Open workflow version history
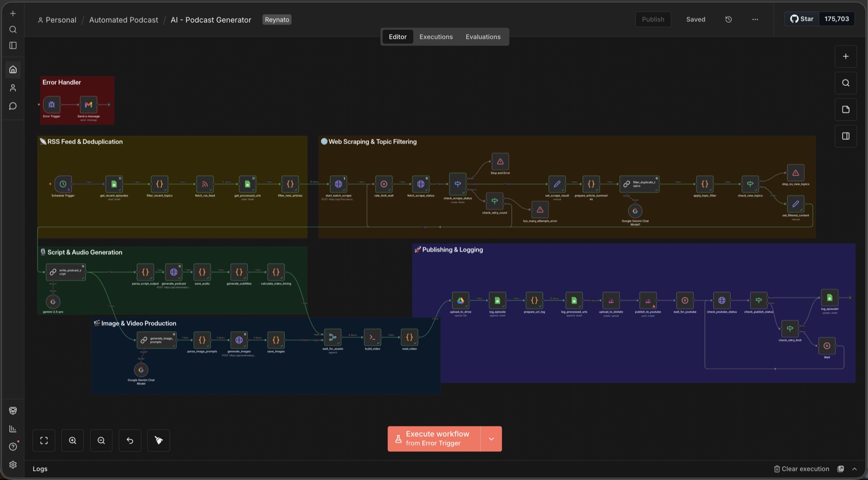 pos(729,20)
